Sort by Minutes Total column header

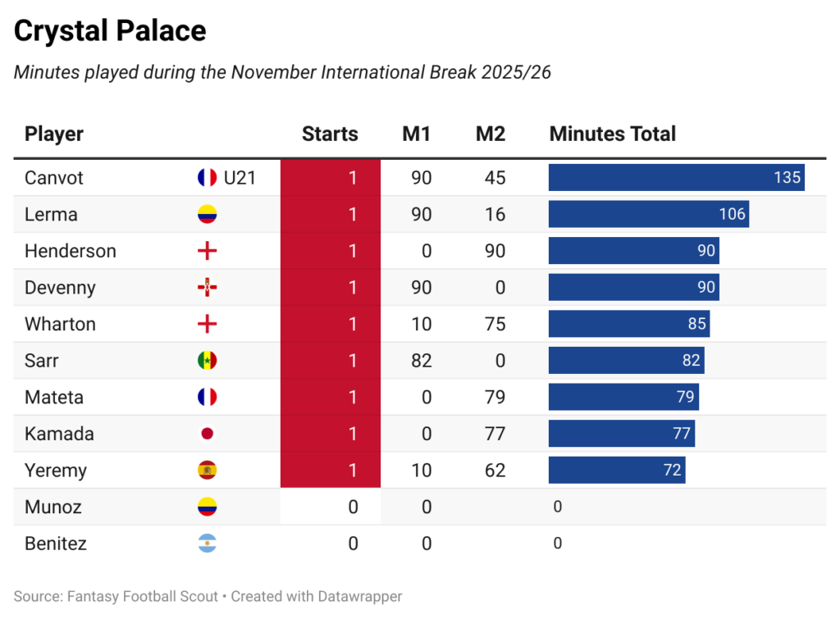point(612,134)
